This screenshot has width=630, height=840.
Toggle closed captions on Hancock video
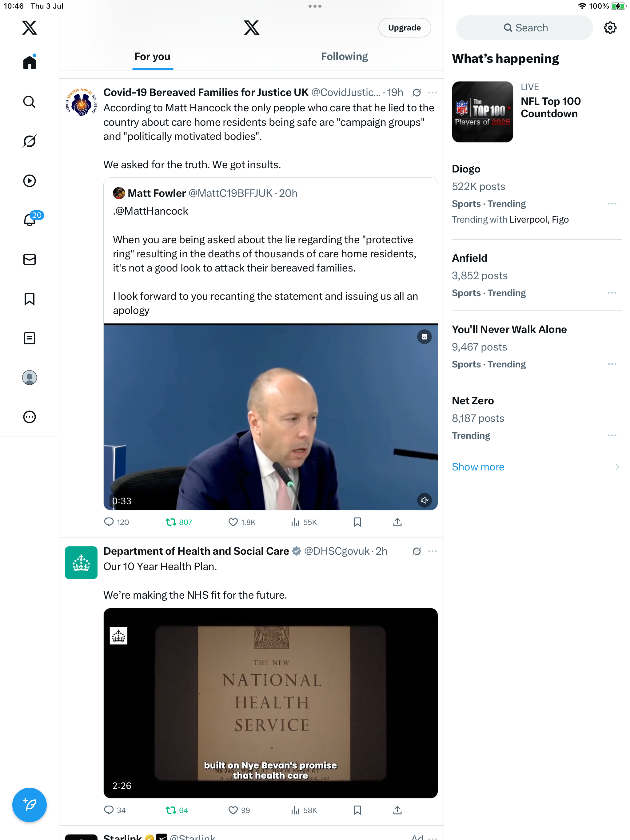(425, 336)
